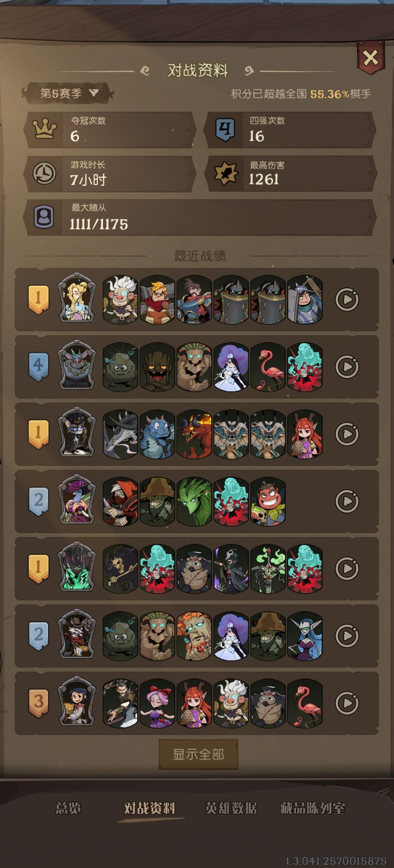Screen dimensions: 394x868
Task: Go to the 藏品陈列室 tab
Action: (x=313, y=808)
